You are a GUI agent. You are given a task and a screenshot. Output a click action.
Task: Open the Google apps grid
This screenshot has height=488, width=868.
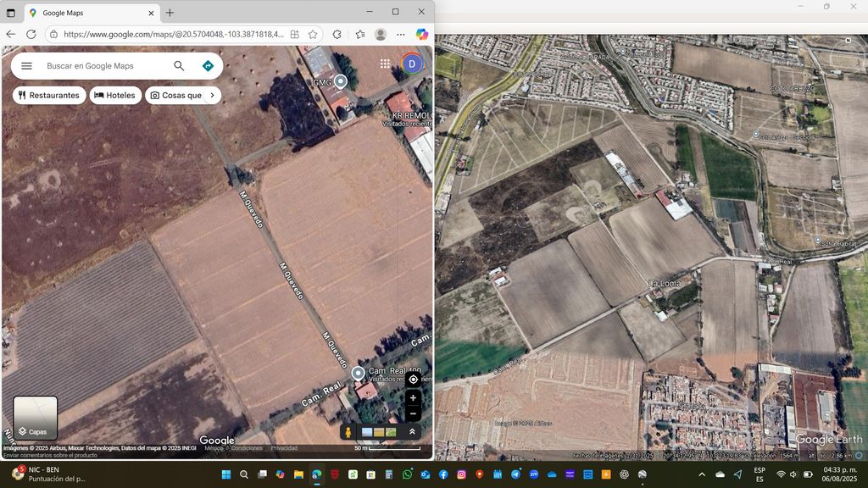pos(385,64)
